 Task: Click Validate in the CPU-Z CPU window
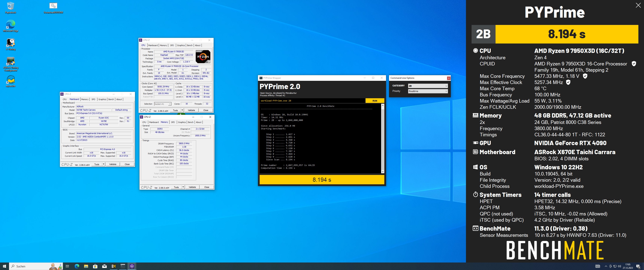(x=191, y=110)
